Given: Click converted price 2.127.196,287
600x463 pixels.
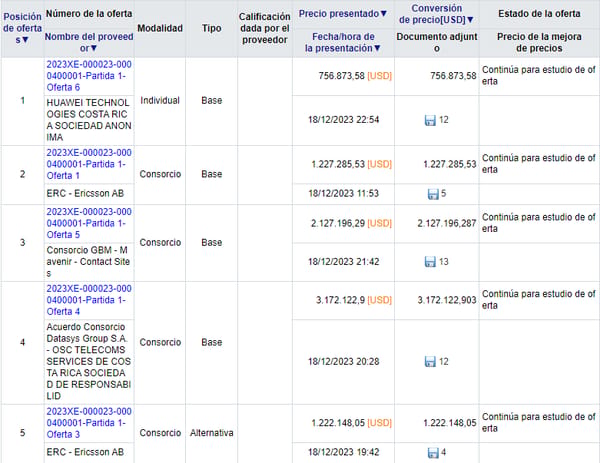Looking at the screenshot, I should point(447,223).
